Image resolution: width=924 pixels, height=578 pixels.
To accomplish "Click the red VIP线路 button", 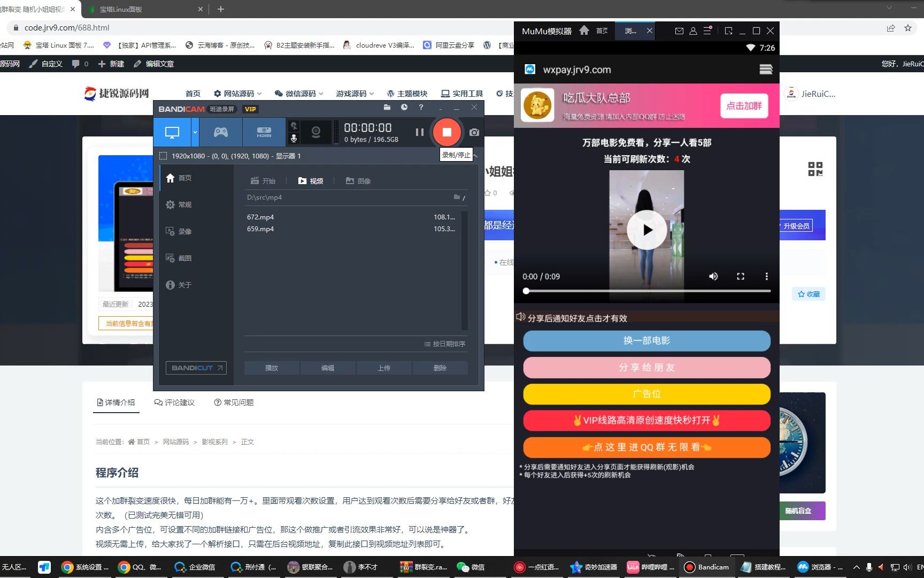I will point(647,421).
